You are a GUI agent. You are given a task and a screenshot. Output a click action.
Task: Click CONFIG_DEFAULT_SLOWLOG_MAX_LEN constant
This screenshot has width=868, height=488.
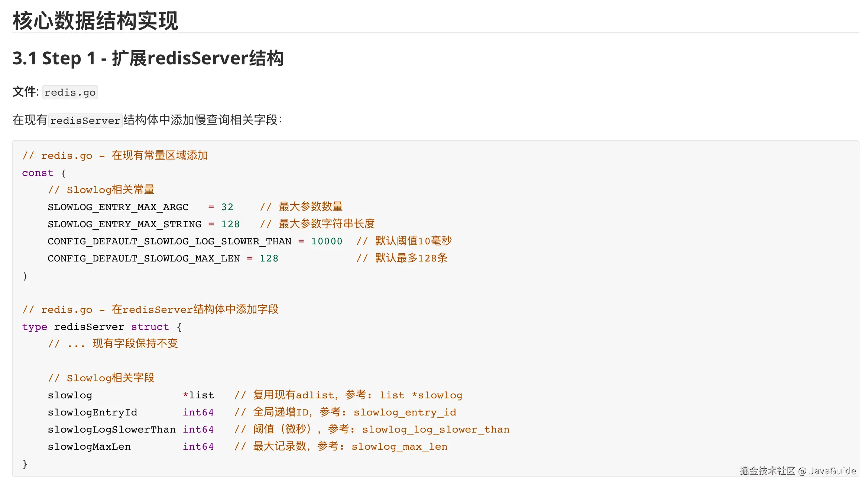143,259
